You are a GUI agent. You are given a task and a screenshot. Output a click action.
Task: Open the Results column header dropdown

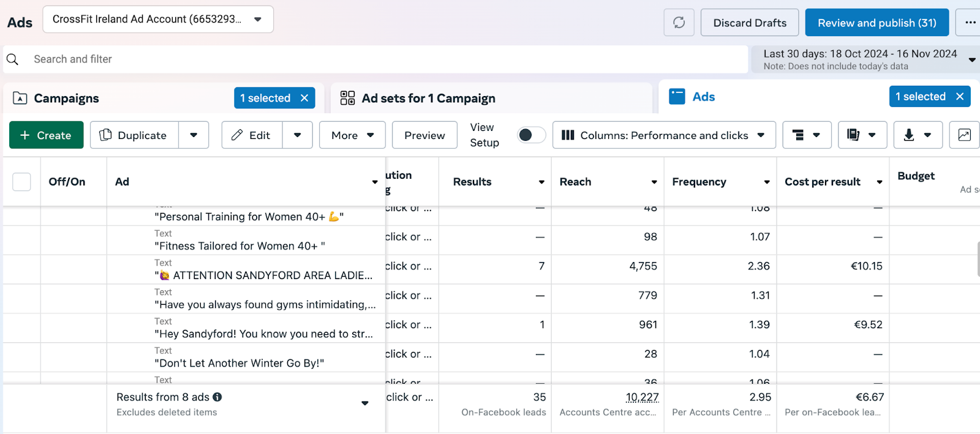point(541,182)
